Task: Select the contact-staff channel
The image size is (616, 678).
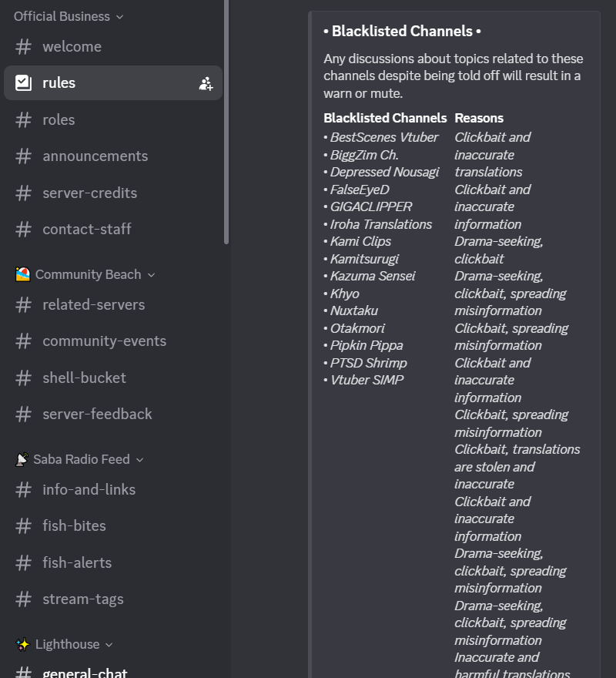Action: click(x=86, y=230)
